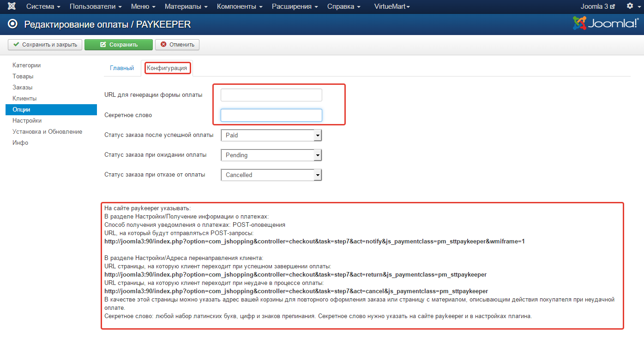The image size is (644, 343).
Task: Click the Joomla! brand logo on right
Action: coord(605,24)
